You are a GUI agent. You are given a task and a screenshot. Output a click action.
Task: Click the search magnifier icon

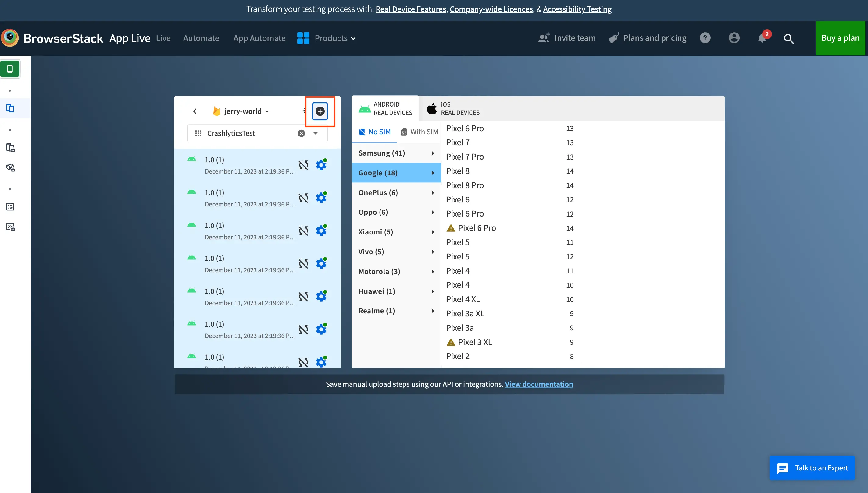click(789, 39)
